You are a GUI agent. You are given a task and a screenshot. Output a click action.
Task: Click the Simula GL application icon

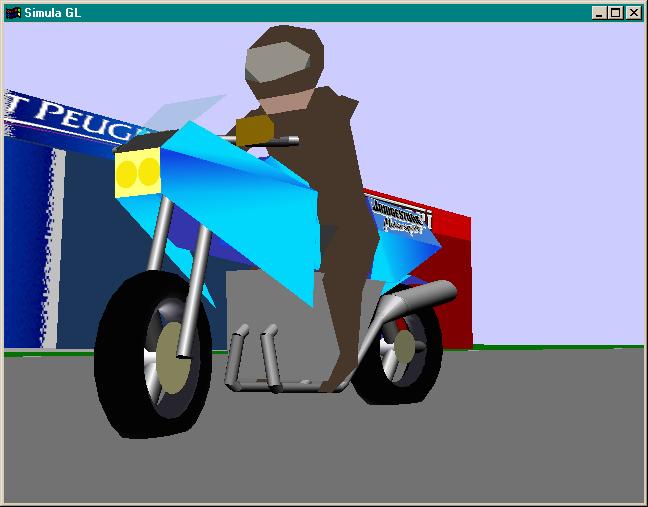[13, 12]
